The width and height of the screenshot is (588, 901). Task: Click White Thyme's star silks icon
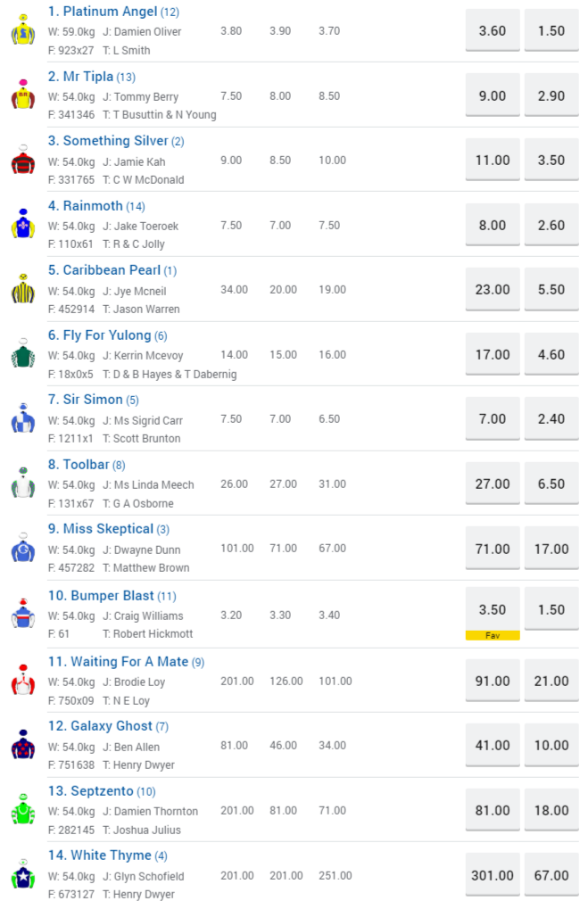[x=22, y=874]
